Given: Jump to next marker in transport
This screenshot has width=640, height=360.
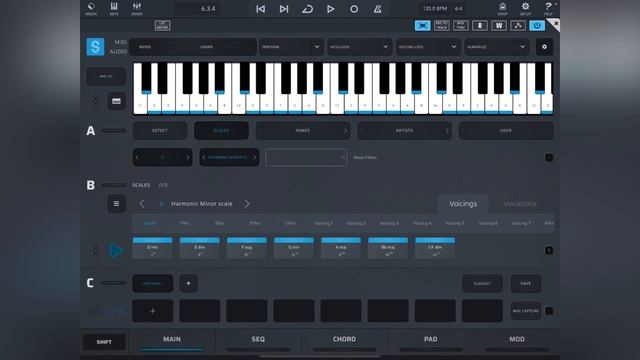Looking at the screenshot, I should [x=284, y=9].
